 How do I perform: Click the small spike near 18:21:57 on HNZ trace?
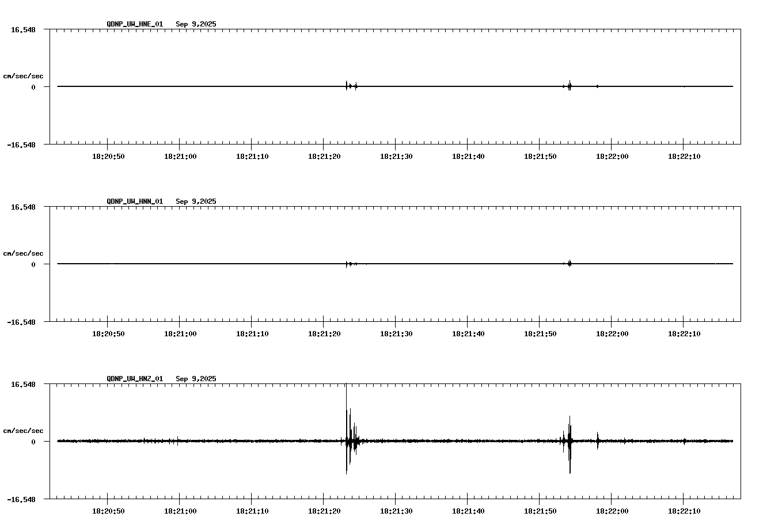coord(597,439)
